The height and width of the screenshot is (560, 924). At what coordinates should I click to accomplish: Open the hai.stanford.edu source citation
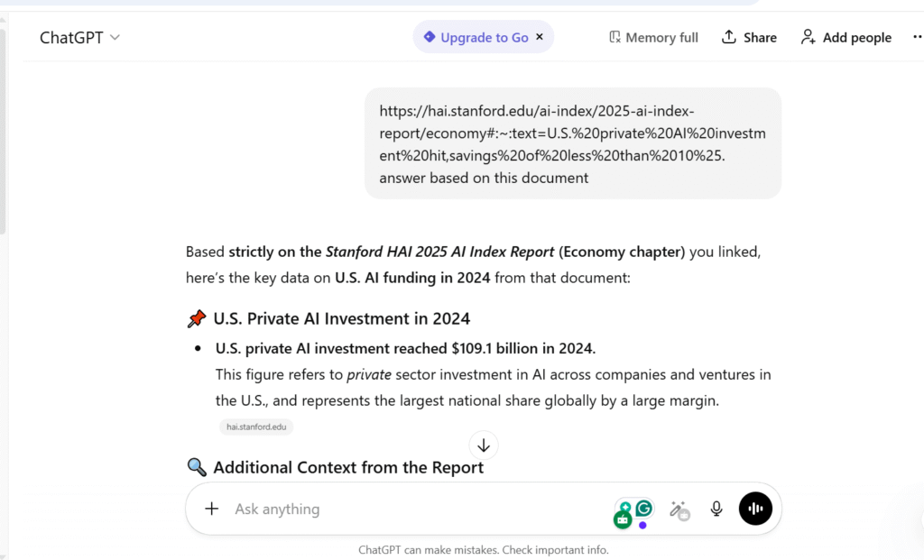coord(256,427)
